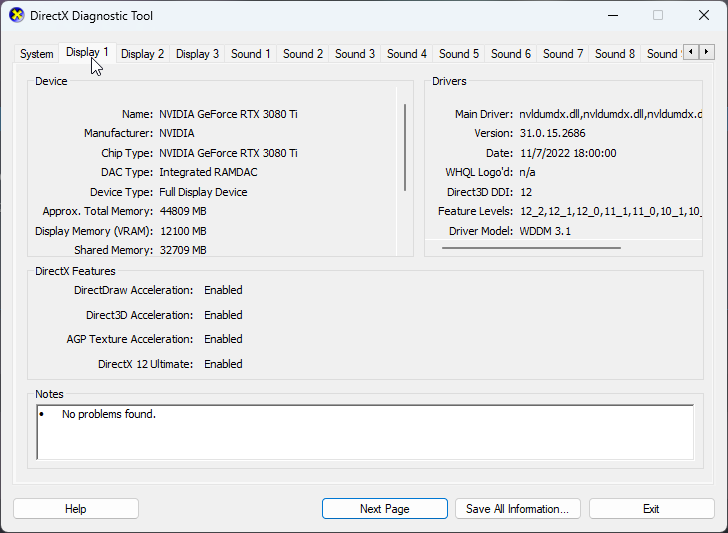Click the Exit button
Viewport: 728px width, 533px height.
[651, 509]
